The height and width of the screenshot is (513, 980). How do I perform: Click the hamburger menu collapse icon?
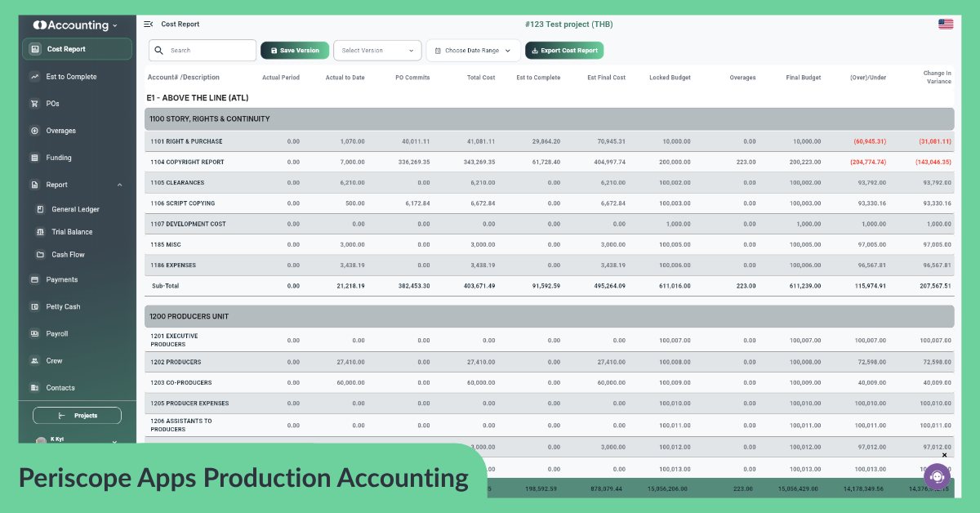148,25
